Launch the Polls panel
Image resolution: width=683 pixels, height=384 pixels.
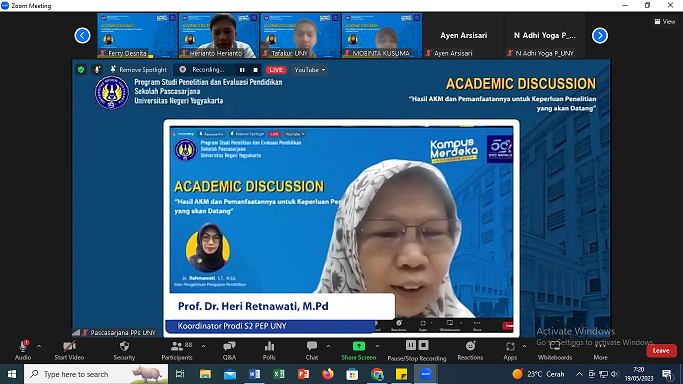tap(269, 350)
